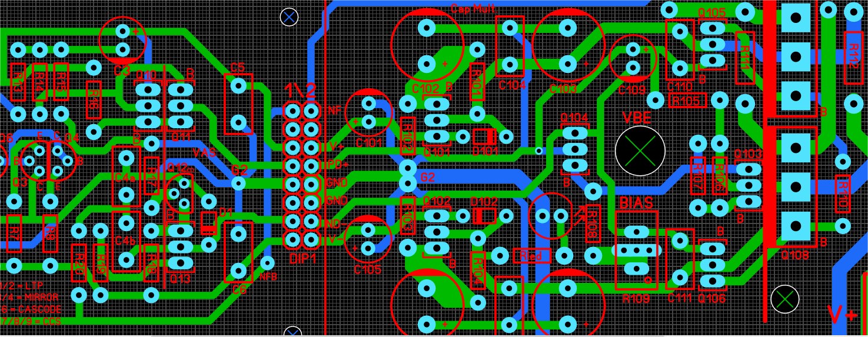Click the Q106 transistor label

click(x=712, y=298)
